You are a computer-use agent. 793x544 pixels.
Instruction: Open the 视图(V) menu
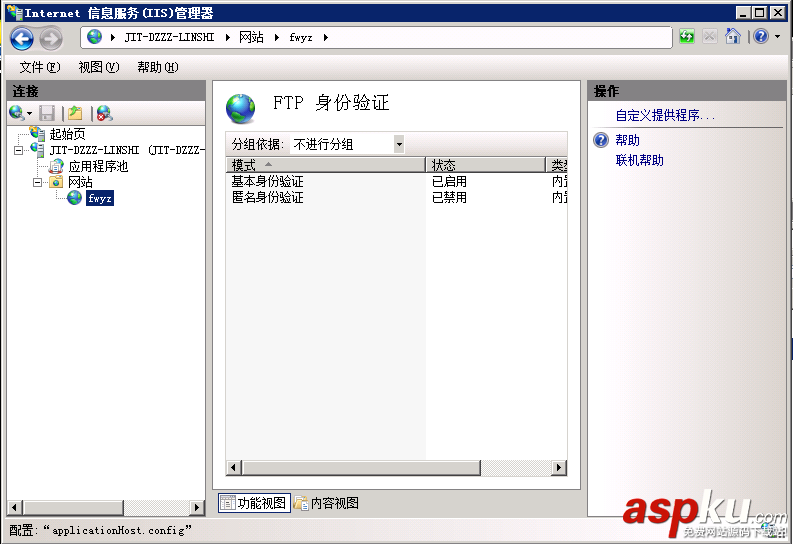point(99,67)
